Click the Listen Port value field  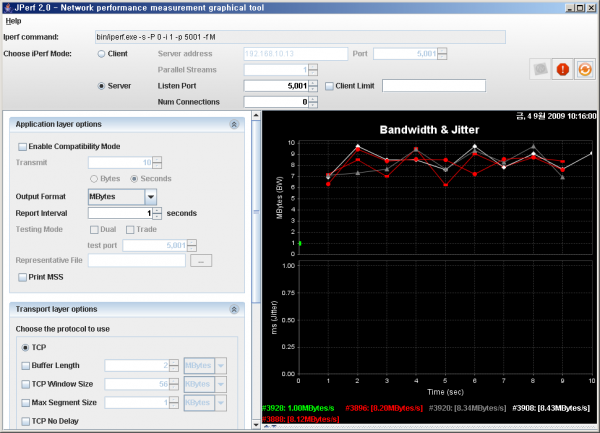click(276, 86)
